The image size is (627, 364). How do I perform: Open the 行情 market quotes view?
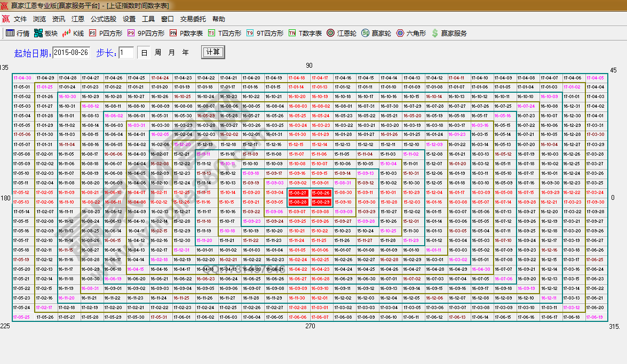18,33
